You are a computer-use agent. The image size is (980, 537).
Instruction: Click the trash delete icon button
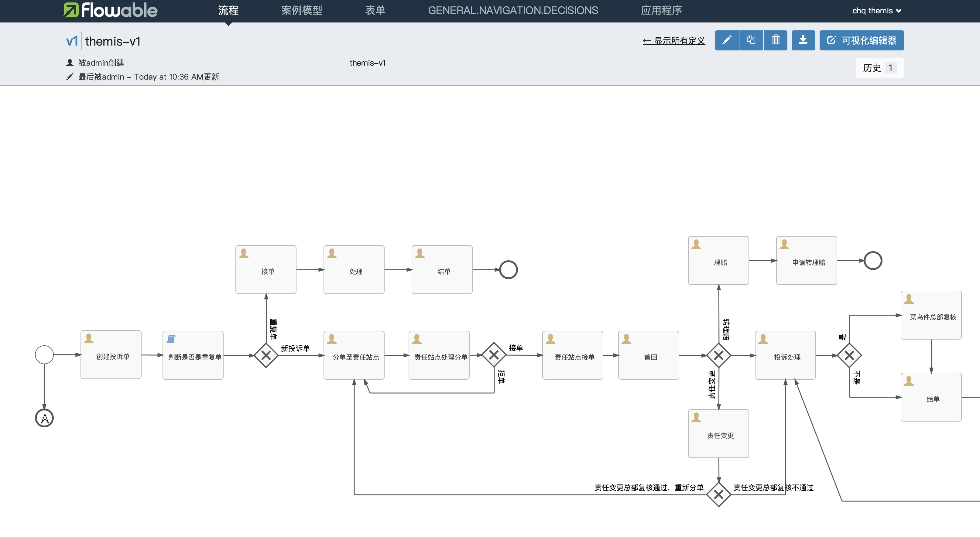[x=775, y=40]
